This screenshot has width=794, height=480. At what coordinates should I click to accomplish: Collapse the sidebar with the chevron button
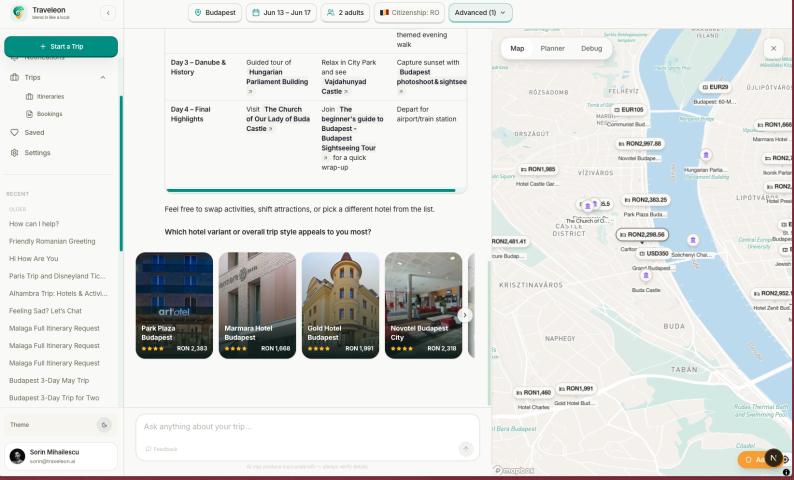click(x=108, y=13)
